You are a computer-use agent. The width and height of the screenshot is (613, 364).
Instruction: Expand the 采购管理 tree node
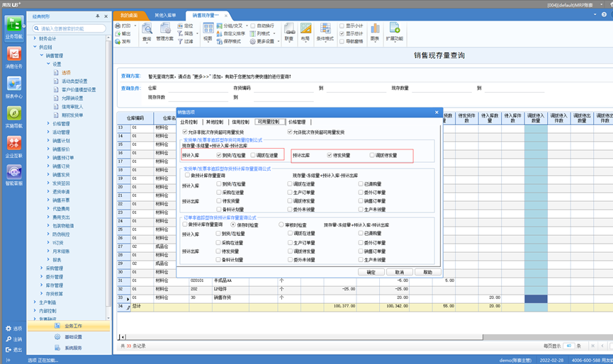click(42, 268)
